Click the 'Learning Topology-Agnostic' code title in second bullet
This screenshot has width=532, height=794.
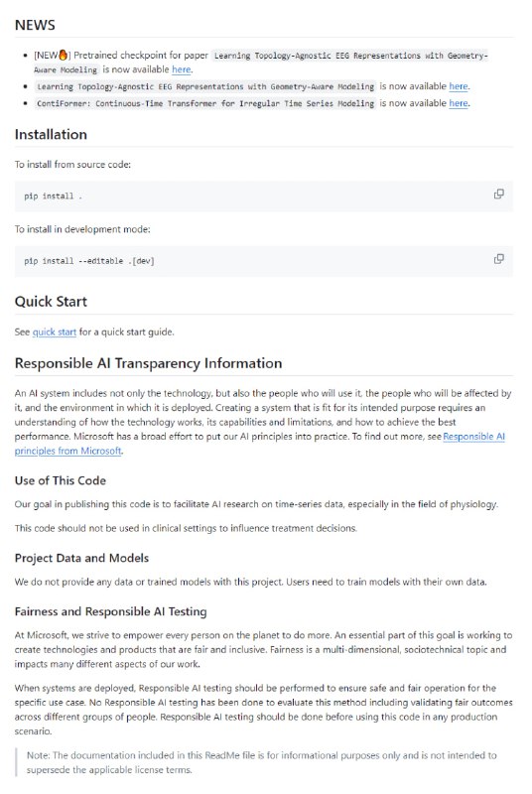[x=205, y=86]
